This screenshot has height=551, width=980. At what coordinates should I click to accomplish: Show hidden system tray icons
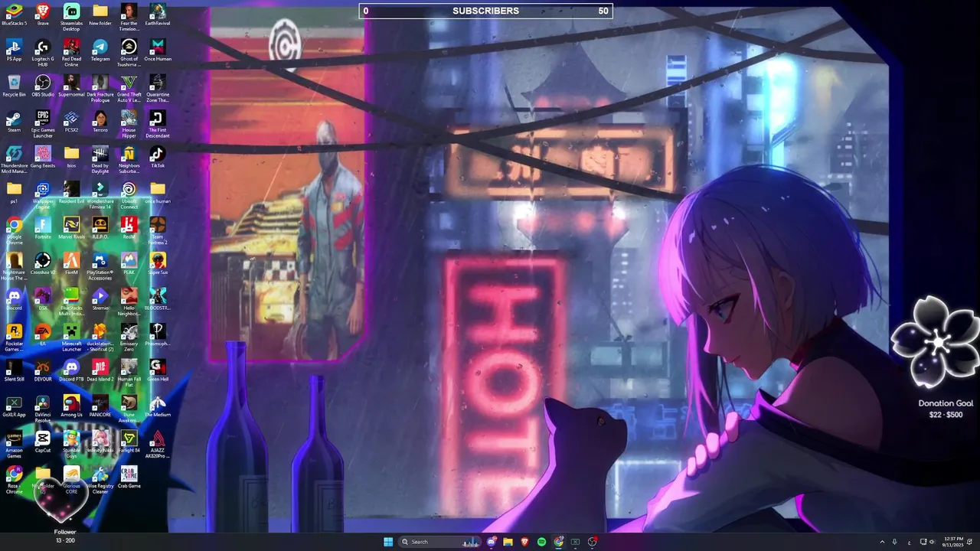pos(882,542)
